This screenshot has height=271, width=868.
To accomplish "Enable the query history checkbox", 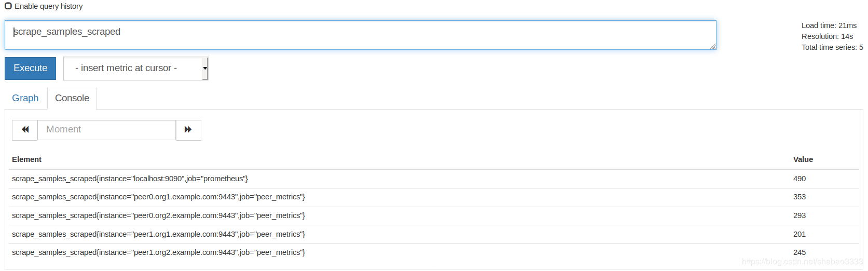I will tap(8, 6).
